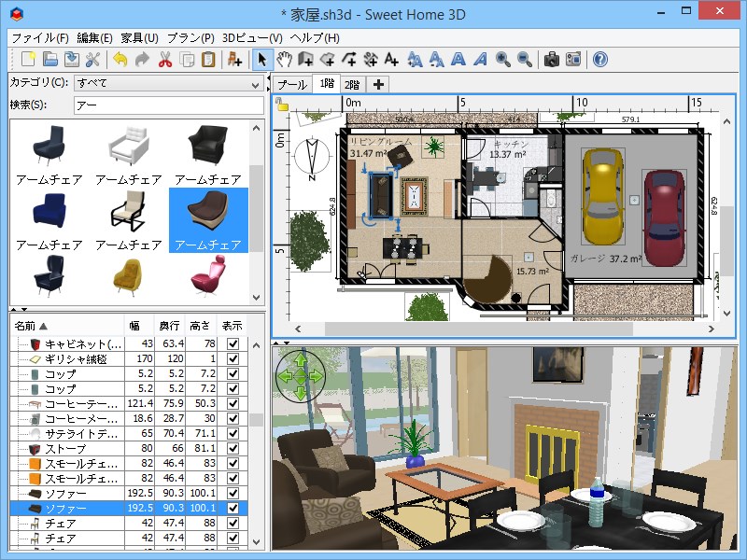Move forward in 3D view navigation
The width and height of the screenshot is (747, 560).
[300, 360]
